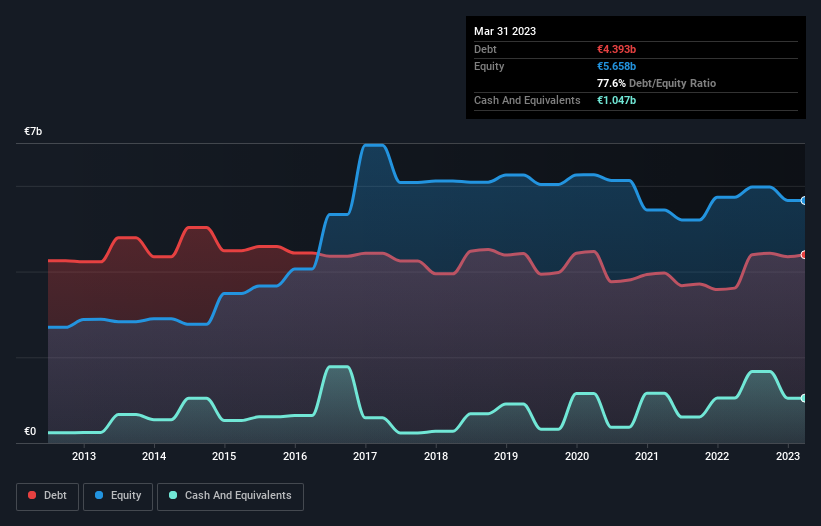Click the Debt row label in tooltip
This screenshot has height=526, width=821.
[x=485, y=49]
